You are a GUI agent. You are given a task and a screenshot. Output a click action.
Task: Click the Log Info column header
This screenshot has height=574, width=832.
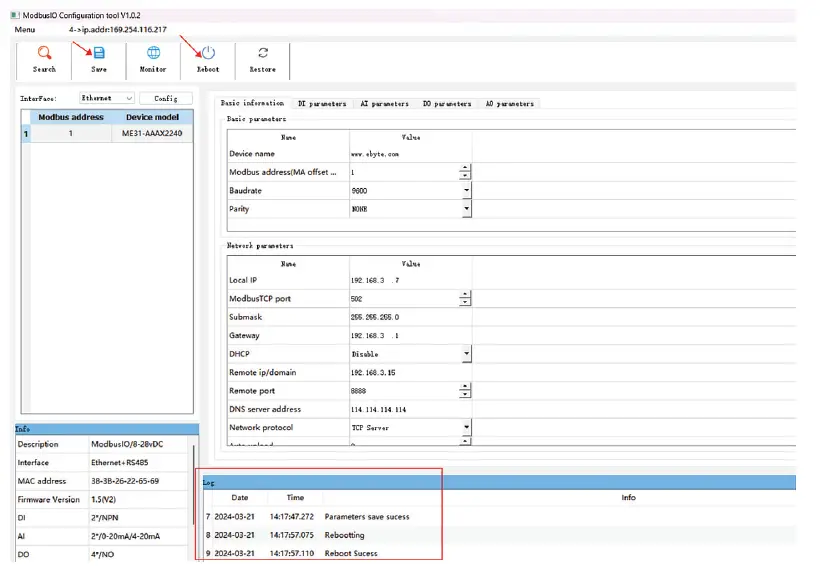tap(628, 498)
